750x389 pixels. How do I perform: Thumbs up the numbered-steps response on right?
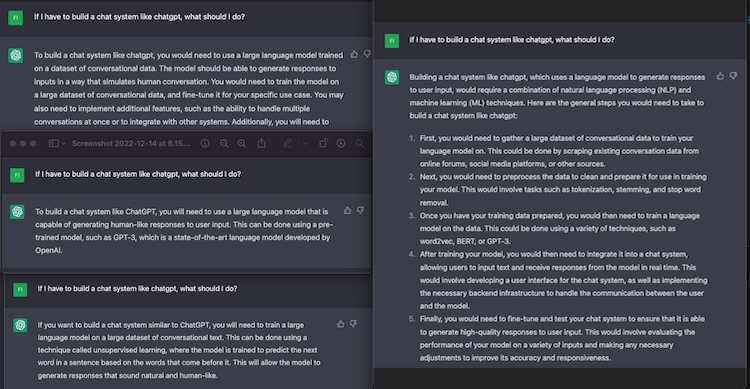tap(720, 76)
